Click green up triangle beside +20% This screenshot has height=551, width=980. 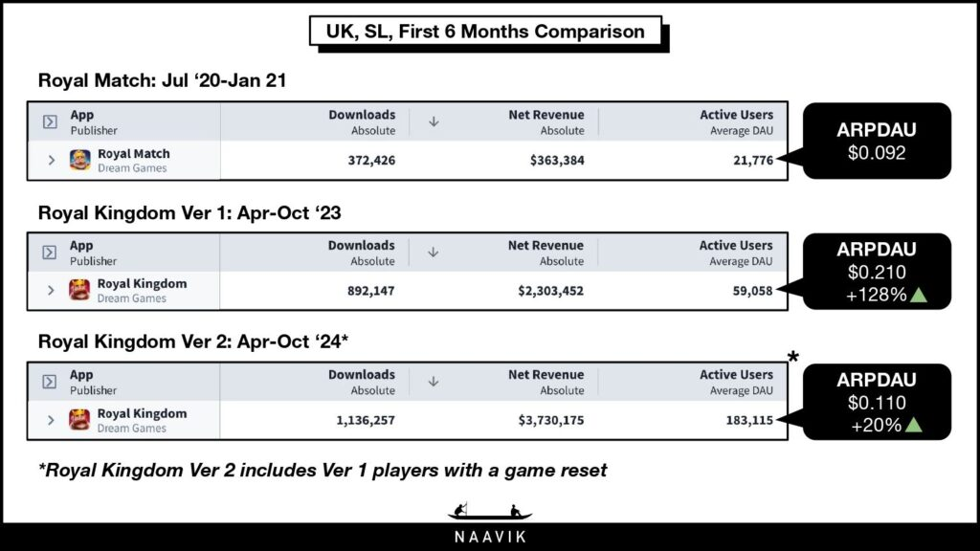(914, 425)
